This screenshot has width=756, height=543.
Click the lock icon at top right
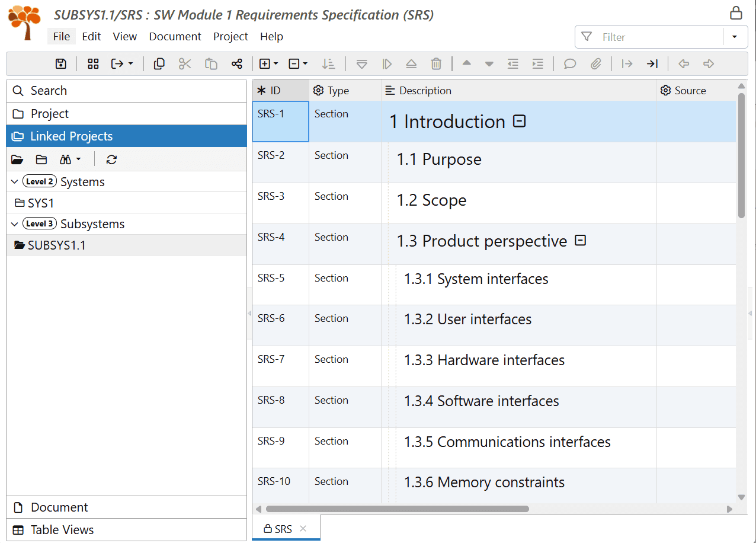736,12
